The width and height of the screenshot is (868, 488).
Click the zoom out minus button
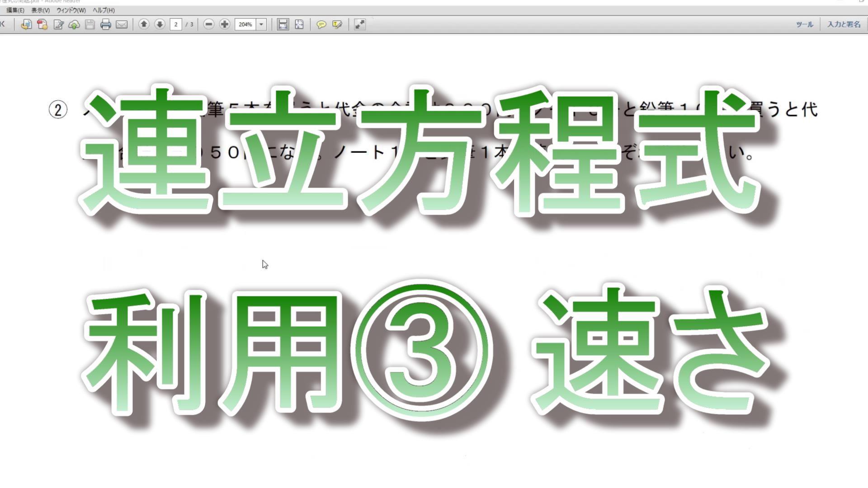click(x=208, y=24)
